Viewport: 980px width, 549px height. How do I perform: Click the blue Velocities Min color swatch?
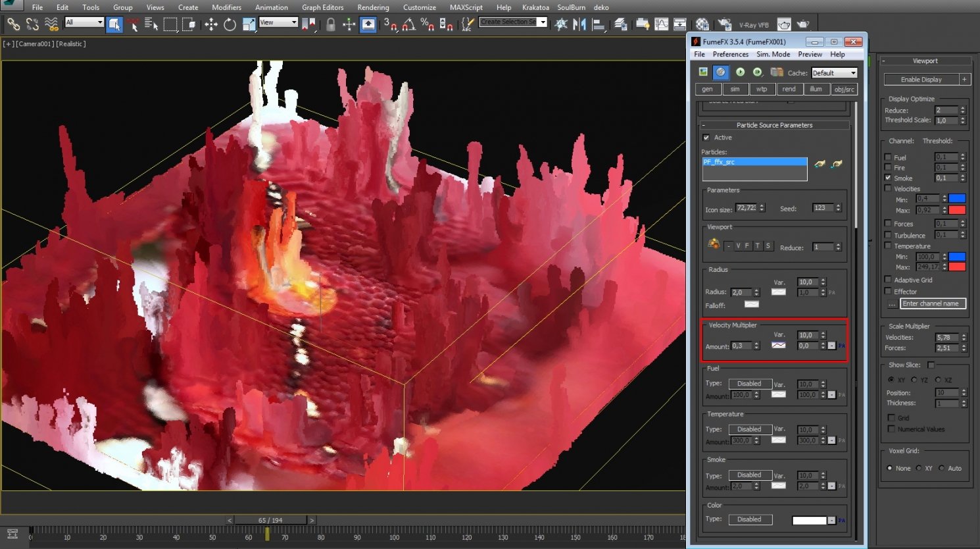click(957, 198)
